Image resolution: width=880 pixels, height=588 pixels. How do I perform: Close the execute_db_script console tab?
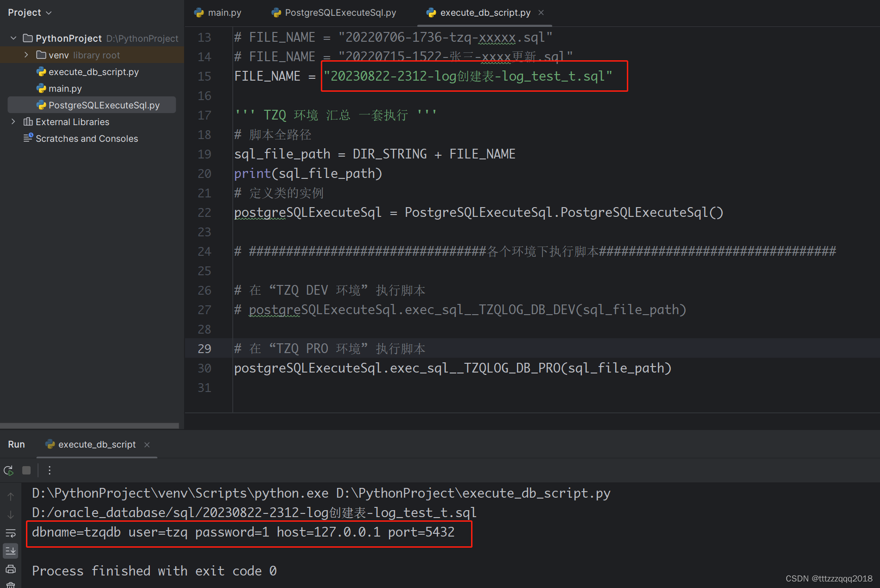(x=147, y=444)
